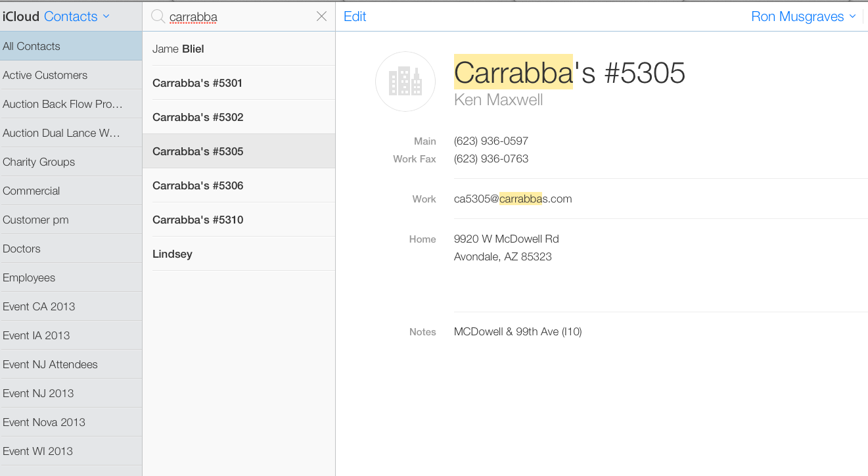Open the Event CA 2013 group
The width and height of the screenshot is (868, 476).
point(71,306)
